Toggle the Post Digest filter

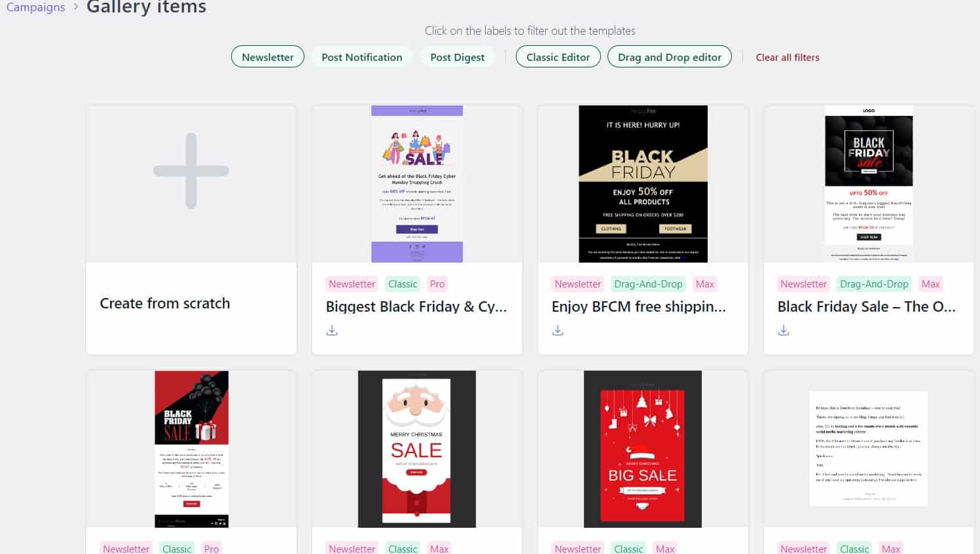point(458,57)
